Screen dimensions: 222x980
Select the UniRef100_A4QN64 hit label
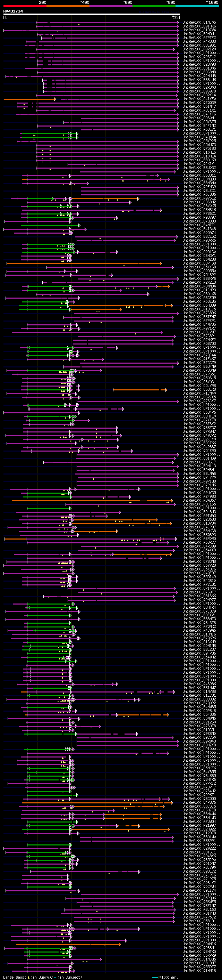(199, 137)
